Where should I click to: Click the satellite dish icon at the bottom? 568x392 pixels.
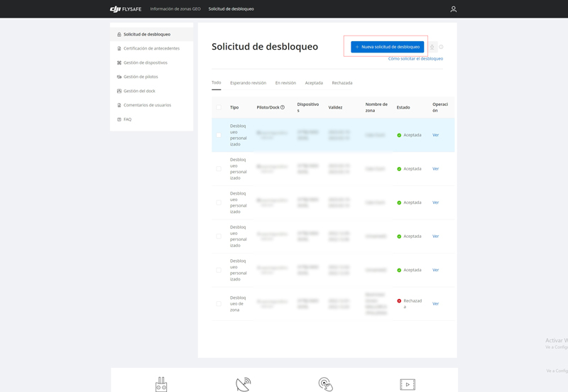click(x=244, y=384)
